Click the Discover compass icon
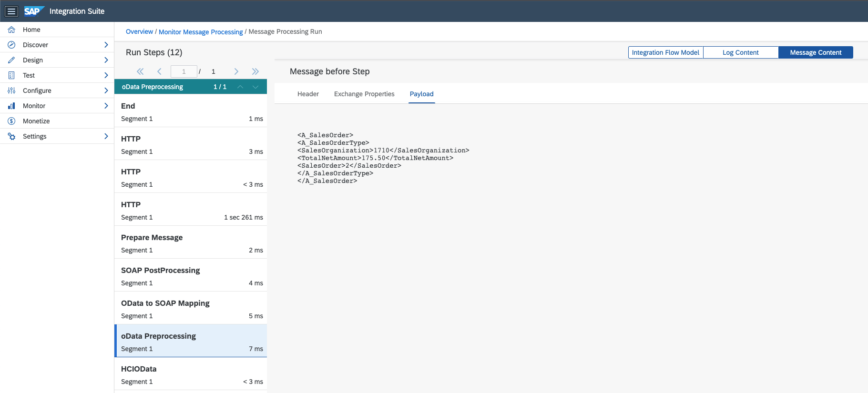 11,45
